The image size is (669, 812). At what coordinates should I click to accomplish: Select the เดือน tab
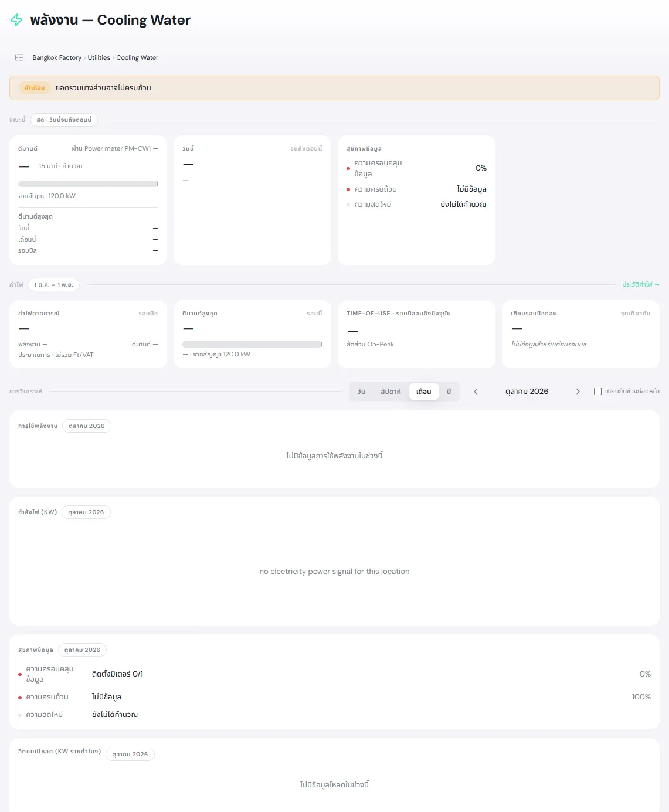click(424, 392)
